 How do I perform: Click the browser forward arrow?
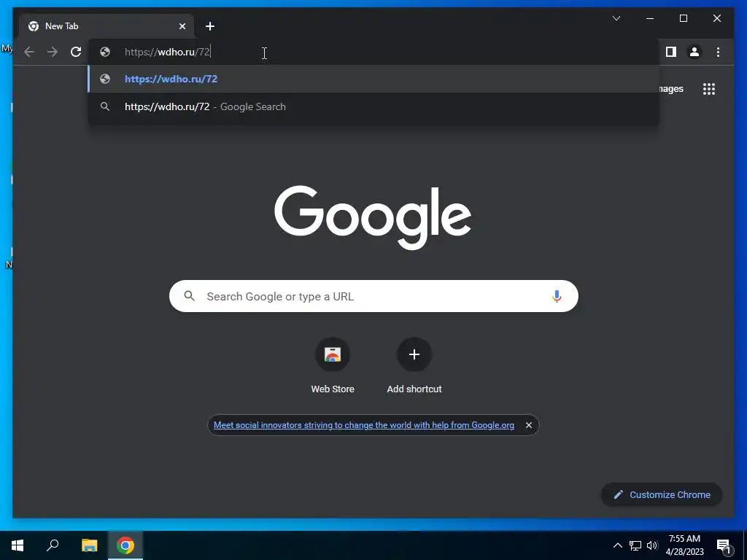[x=53, y=52]
